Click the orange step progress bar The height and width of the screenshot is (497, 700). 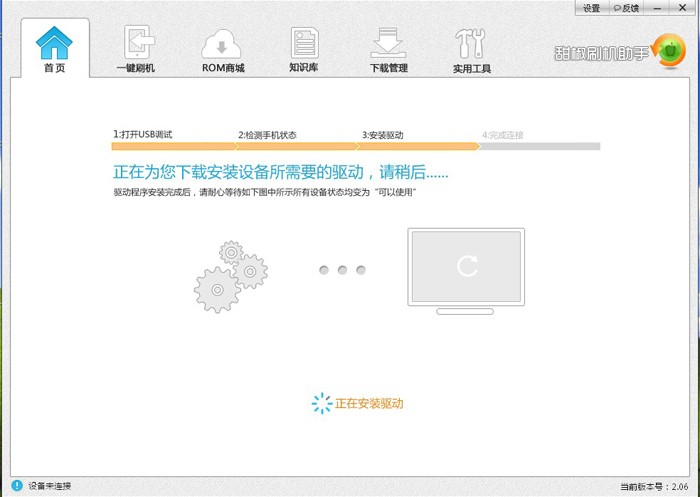[x=296, y=146]
